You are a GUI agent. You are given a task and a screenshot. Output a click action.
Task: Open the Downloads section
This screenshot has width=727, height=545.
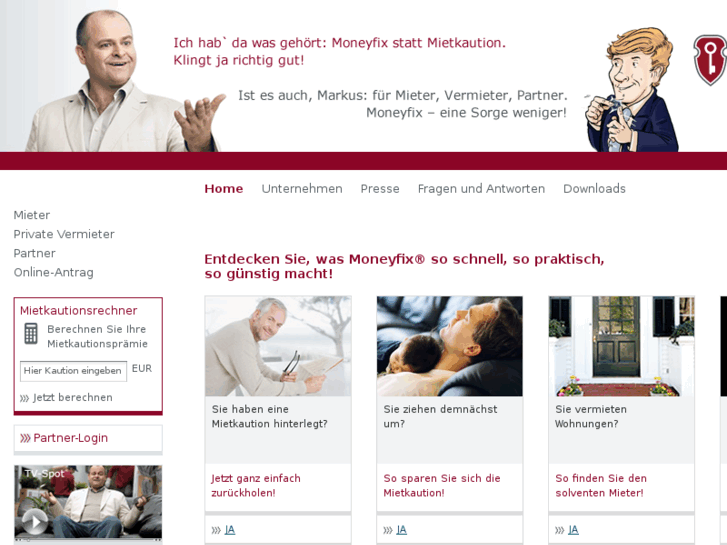[594, 189]
